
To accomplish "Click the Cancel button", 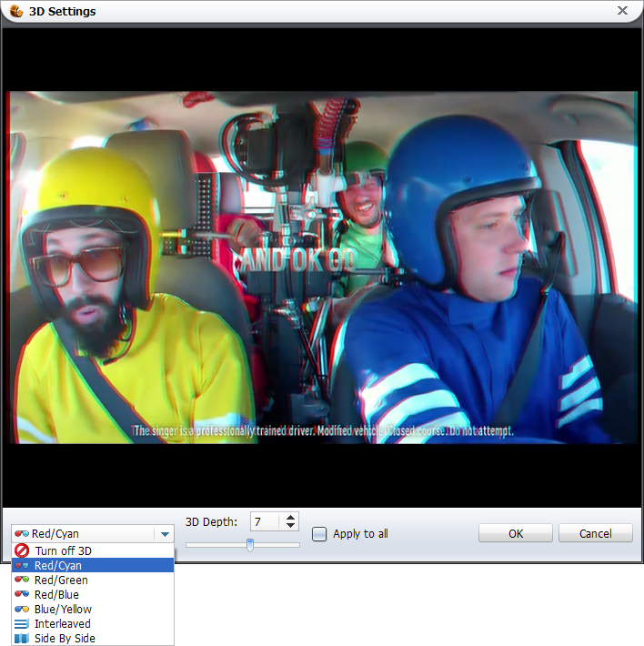I will tap(596, 533).
